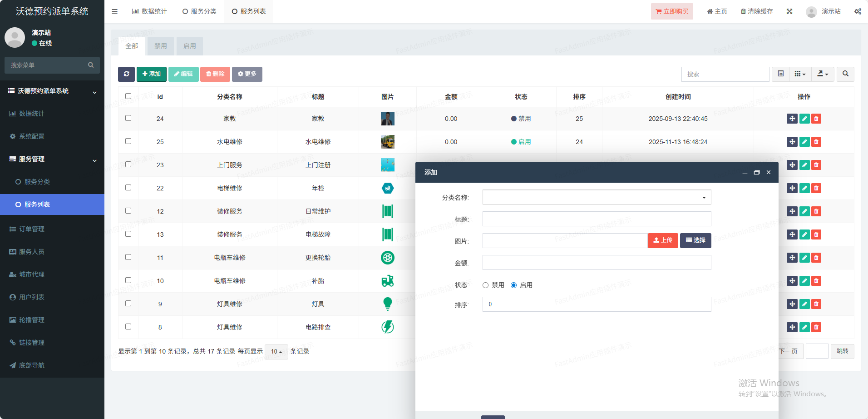Click the search magnifier button above table

tap(845, 74)
